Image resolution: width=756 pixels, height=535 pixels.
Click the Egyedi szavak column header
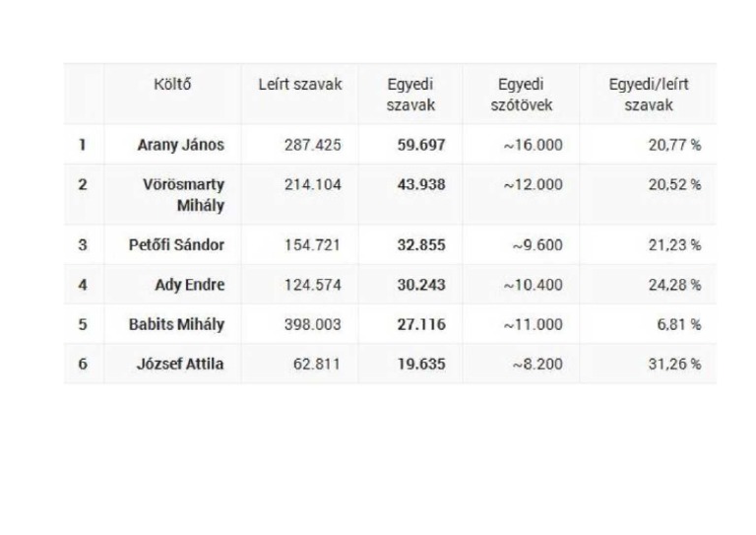click(409, 94)
